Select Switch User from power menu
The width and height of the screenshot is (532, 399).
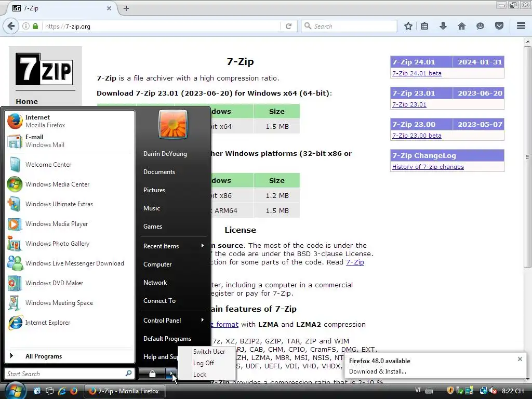tap(209, 352)
